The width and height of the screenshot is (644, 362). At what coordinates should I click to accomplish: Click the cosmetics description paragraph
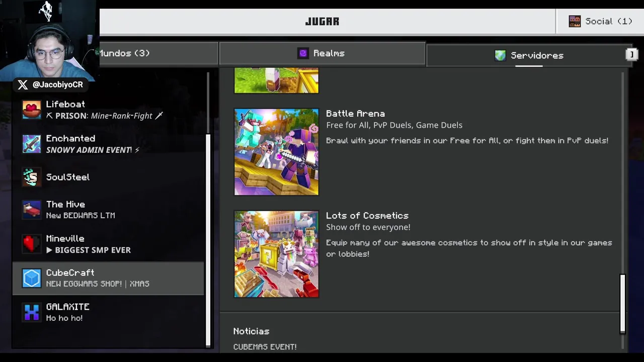469,248
